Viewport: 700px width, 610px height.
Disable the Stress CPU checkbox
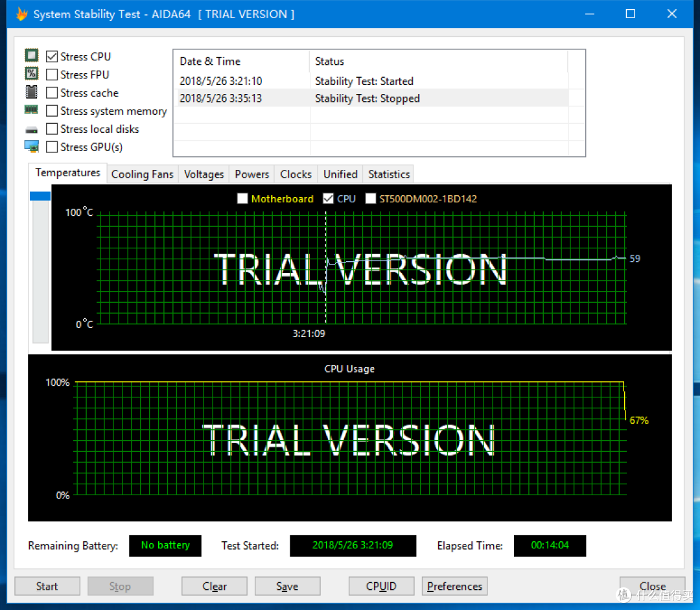coord(52,56)
